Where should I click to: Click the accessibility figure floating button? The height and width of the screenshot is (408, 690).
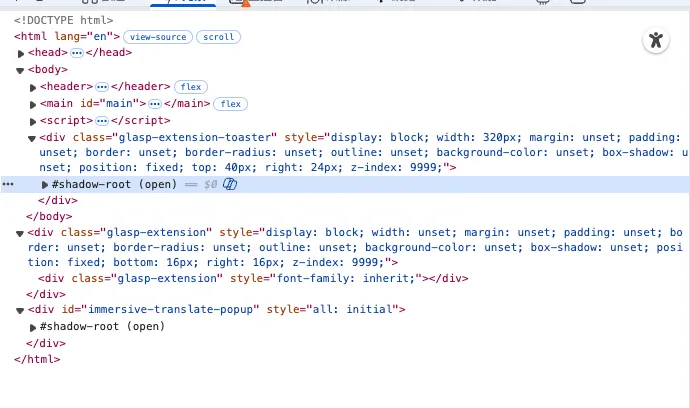656,40
